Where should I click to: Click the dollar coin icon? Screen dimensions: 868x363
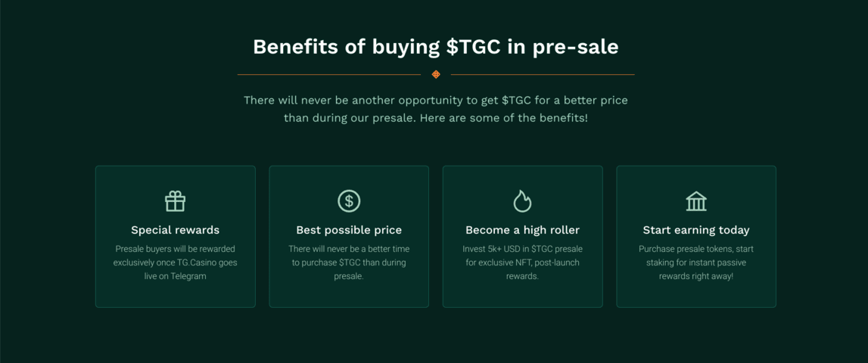pos(349,201)
